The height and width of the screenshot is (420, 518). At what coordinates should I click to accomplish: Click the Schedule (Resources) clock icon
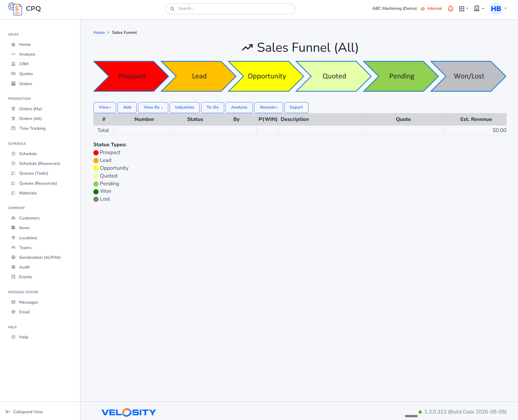(x=13, y=164)
